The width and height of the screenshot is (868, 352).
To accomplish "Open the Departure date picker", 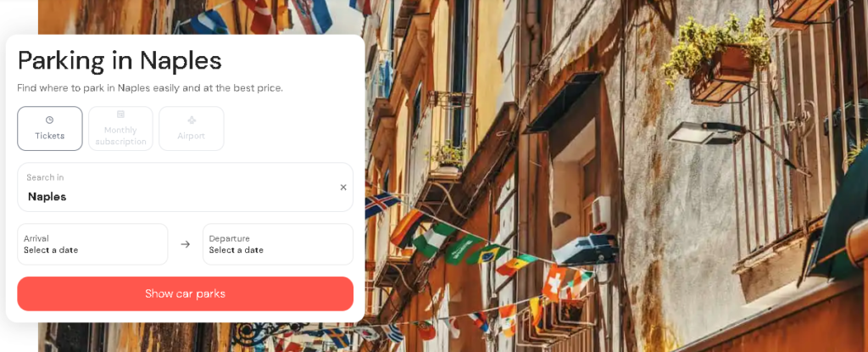I will (x=278, y=244).
